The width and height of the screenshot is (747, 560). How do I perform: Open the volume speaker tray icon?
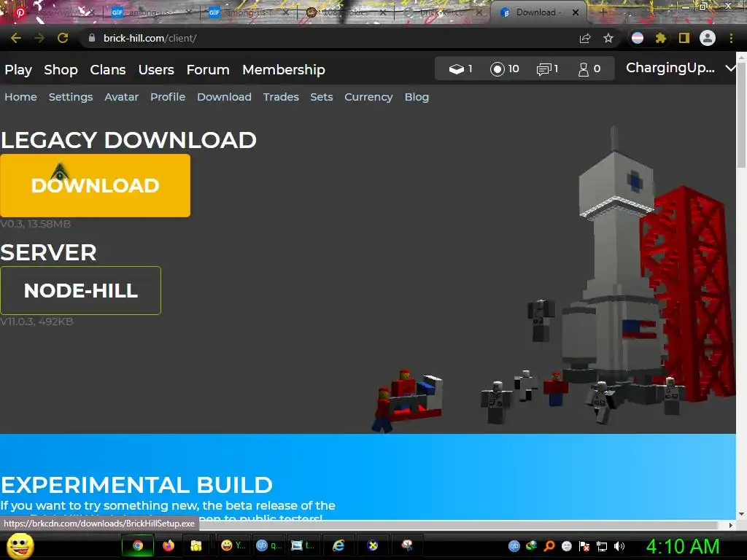click(x=619, y=546)
